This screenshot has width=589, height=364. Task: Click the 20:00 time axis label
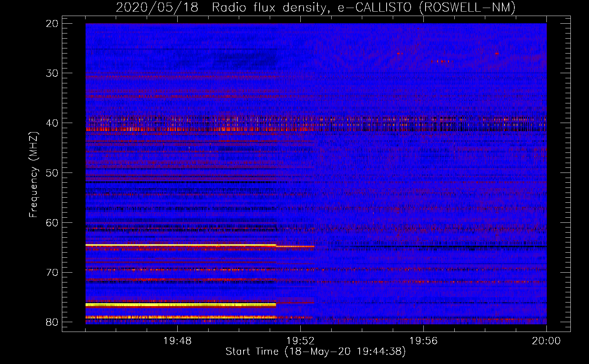click(x=546, y=341)
